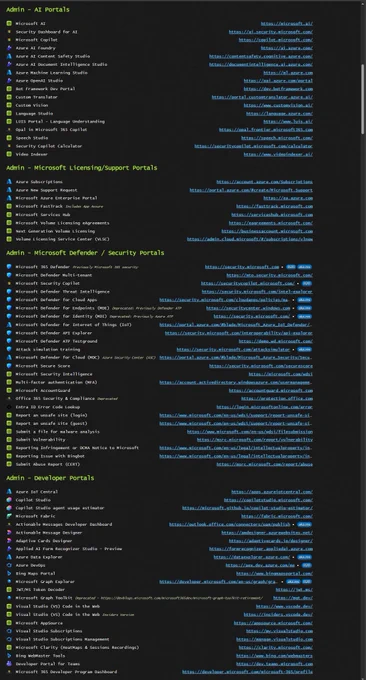Open the mto.security.microsoft.com link
Screen dimensions: 366x680
pyautogui.click(x=270, y=275)
